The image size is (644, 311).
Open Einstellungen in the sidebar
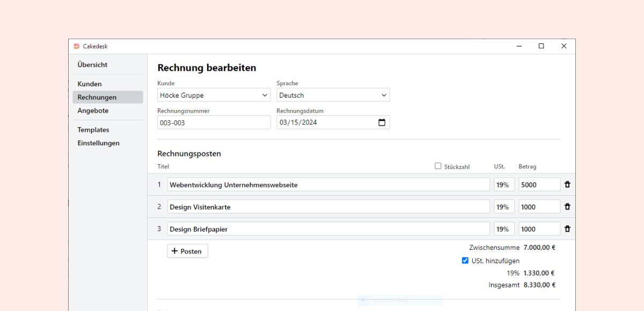pyautogui.click(x=98, y=143)
